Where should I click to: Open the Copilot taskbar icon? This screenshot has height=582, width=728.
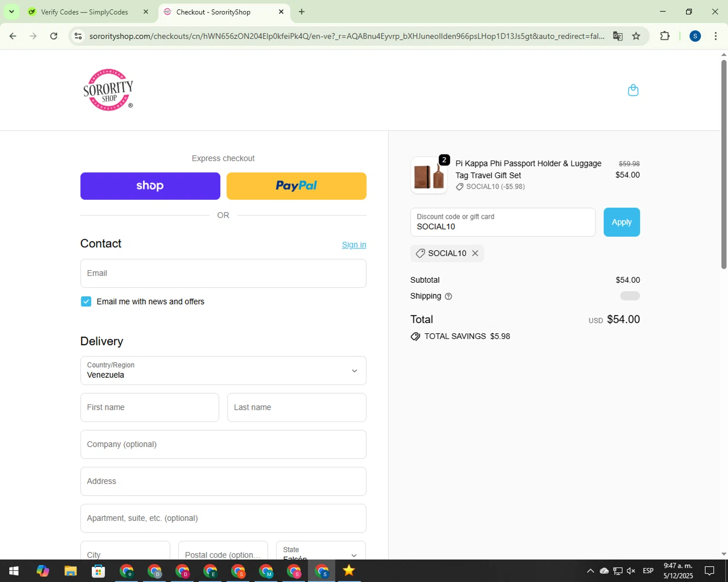pyautogui.click(x=43, y=571)
